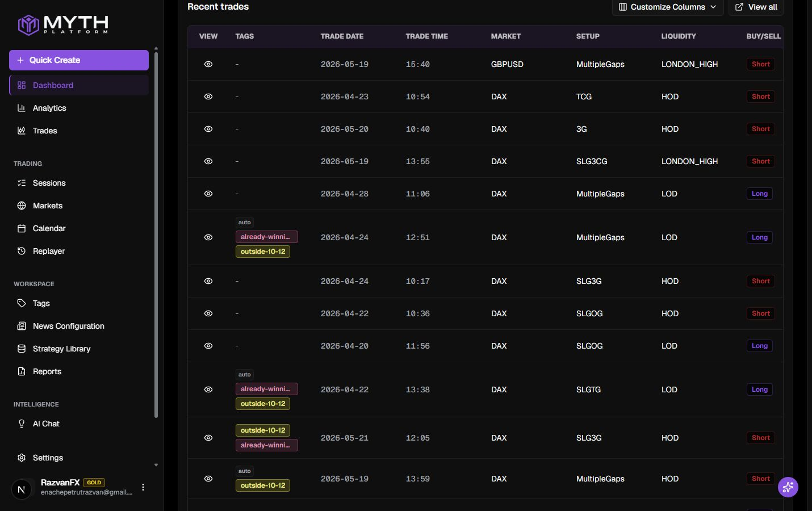Open the Strategy Library page
Image resolution: width=812 pixels, height=511 pixels.
tap(79, 349)
